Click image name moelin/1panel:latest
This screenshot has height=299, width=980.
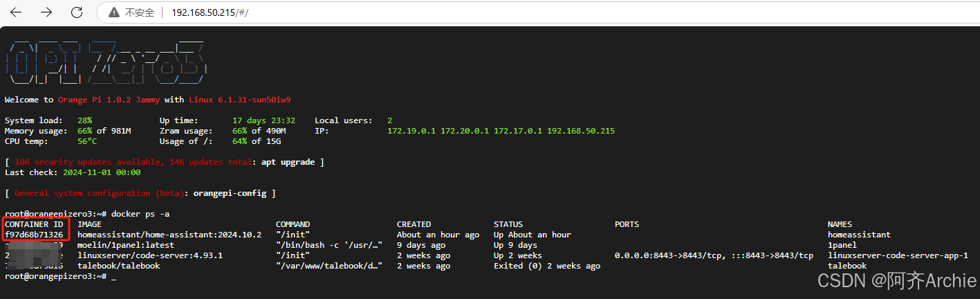126,245
